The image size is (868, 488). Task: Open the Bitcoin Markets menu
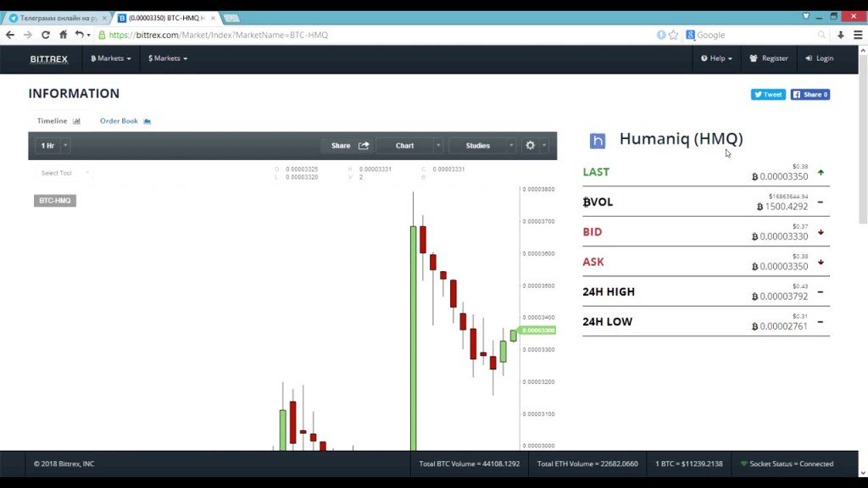111,58
